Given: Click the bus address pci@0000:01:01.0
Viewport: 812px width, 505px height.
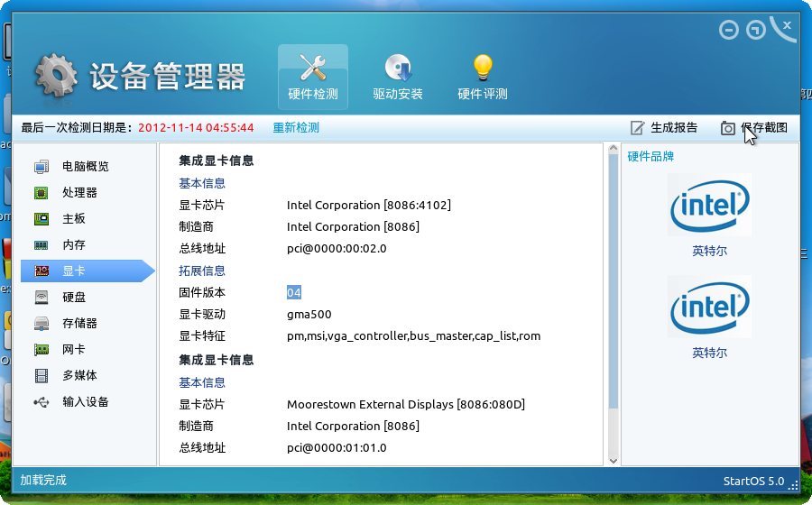Looking at the screenshot, I should pos(337,448).
